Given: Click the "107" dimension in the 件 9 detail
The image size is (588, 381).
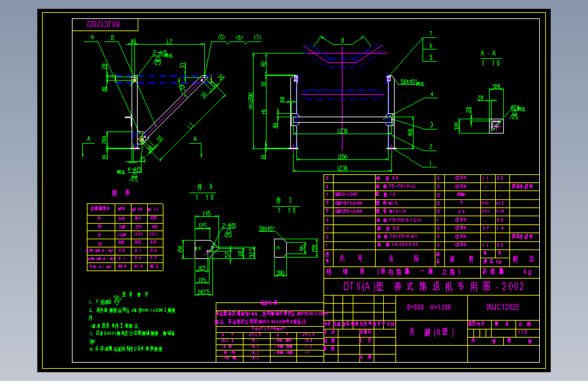Looking at the screenshot, I should tap(201, 268).
